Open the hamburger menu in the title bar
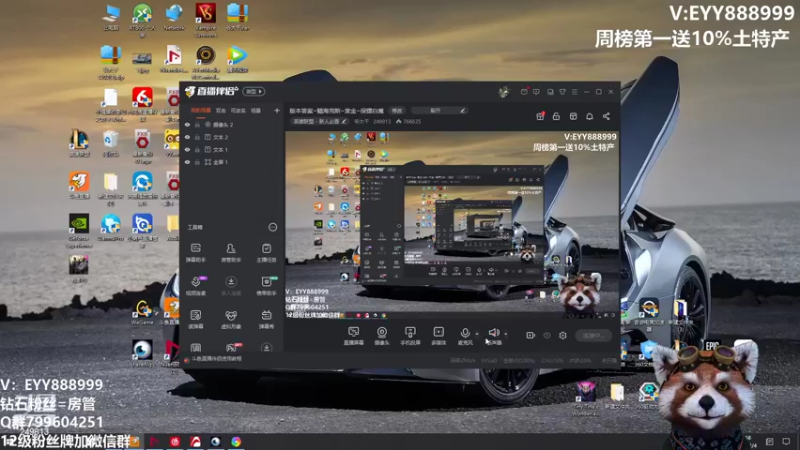Viewport: 800px width, 450px height. [x=574, y=92]
